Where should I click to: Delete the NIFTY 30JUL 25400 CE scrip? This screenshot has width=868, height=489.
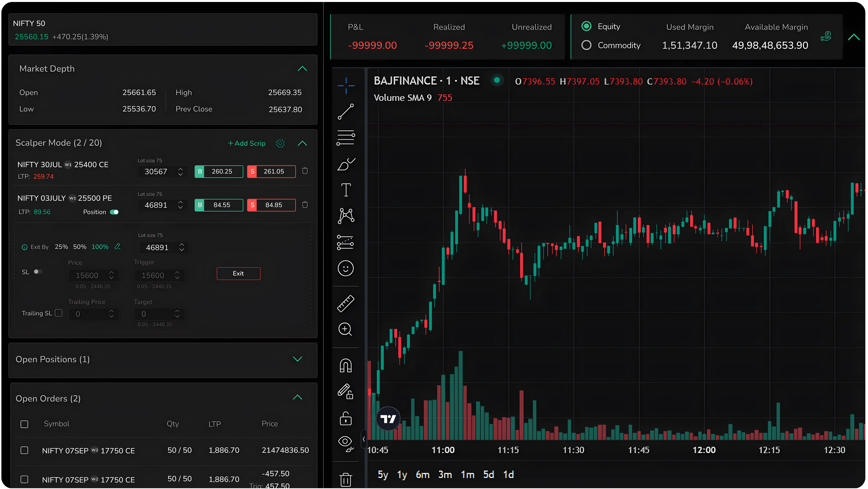click(305, 171)
